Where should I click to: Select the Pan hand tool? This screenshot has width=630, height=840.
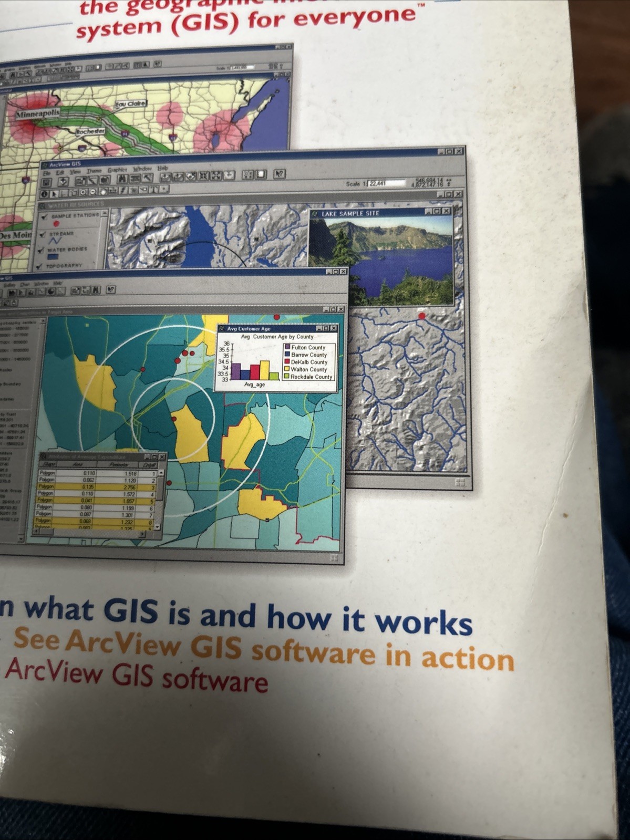pos(104,192)
